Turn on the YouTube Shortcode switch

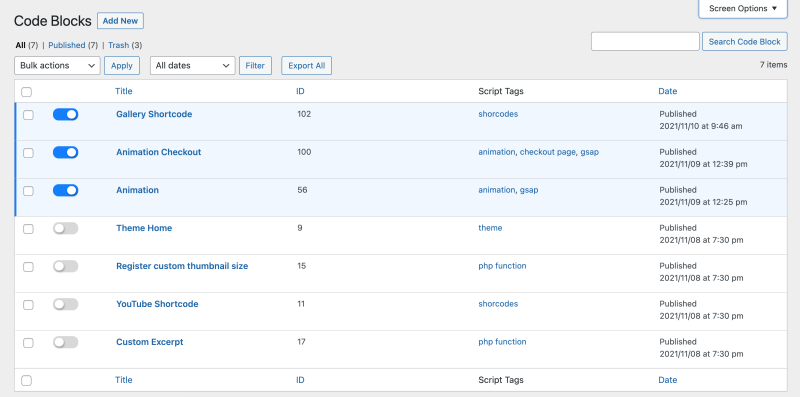[x=65, y=304]
